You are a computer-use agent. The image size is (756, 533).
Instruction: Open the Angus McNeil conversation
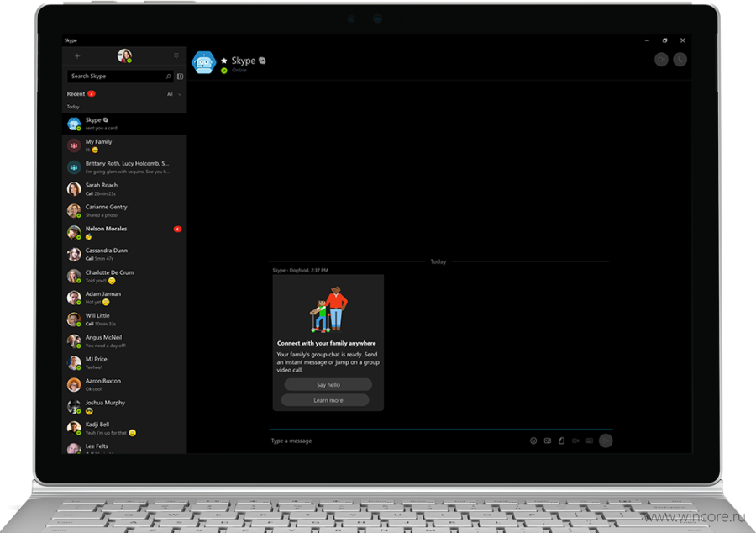pos(124,341)
